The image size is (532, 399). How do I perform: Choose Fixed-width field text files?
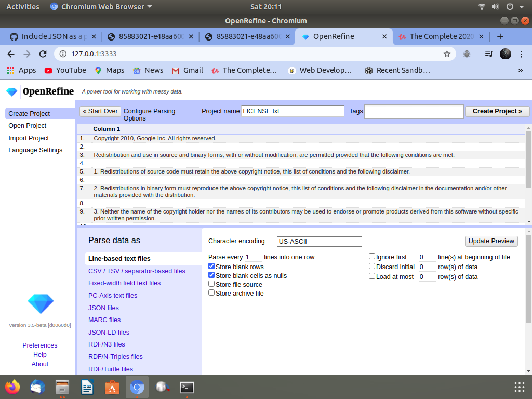point(124,283)
